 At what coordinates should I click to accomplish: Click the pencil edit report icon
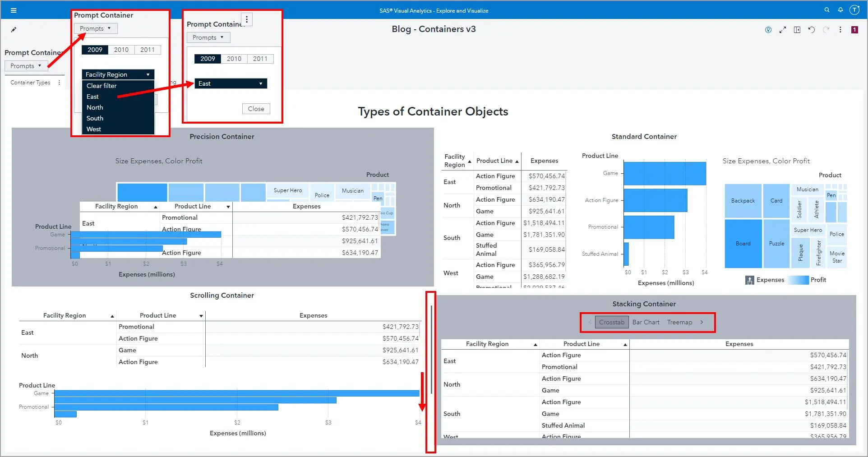click(x=14, y=30)
